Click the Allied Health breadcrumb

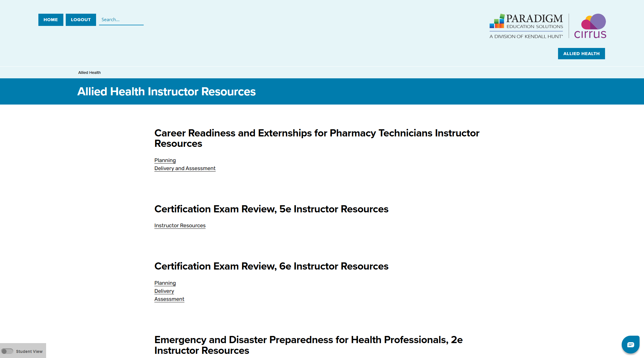coord(90,73)
